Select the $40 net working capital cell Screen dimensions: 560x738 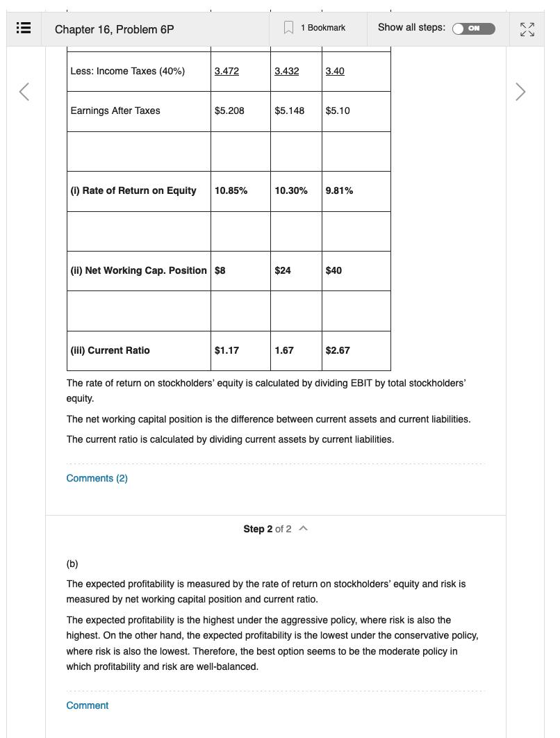(x=333, y=270)
